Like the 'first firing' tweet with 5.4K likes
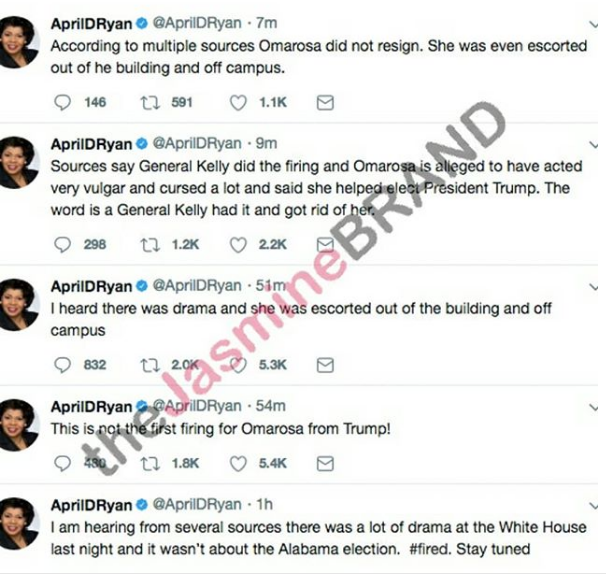Image resolution: width=606 pixels, height=574 pixels. (238, 463)
